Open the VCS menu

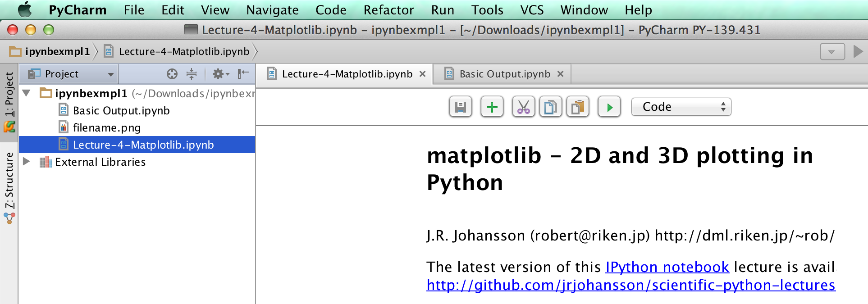(x=532, y=10)
